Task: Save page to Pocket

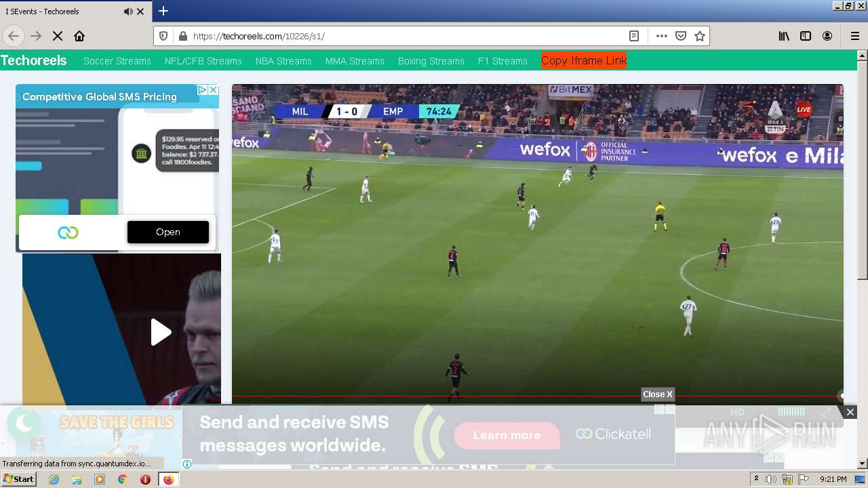Action: [x=681, y=36]
